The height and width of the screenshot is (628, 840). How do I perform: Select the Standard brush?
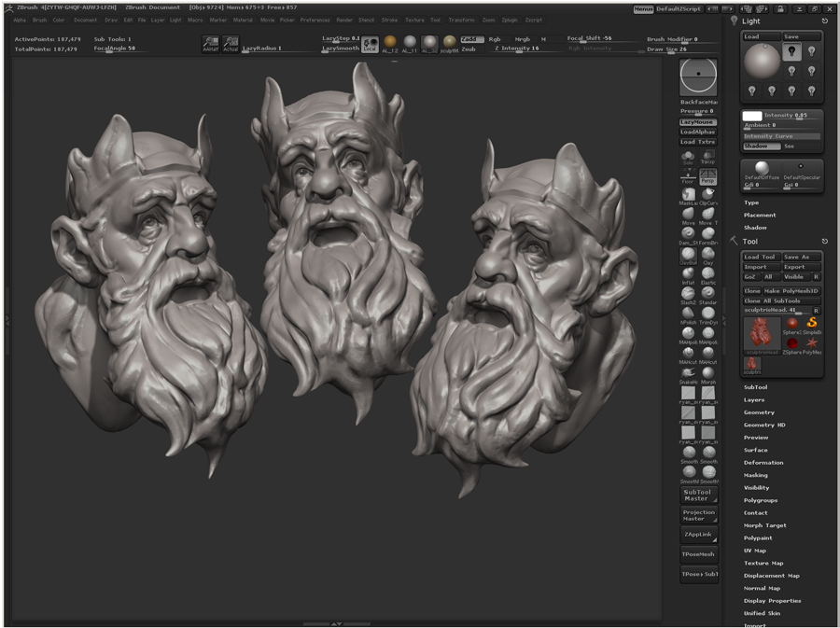tap(708, 293)
